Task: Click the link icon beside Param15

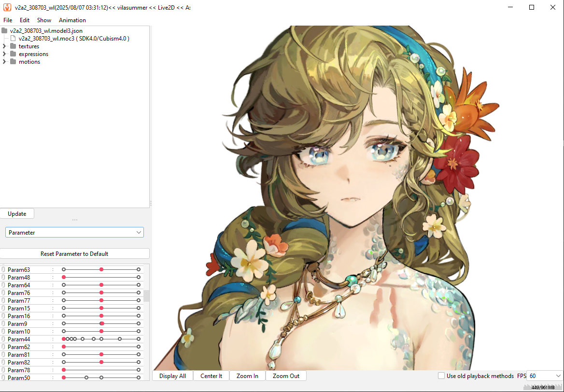Action: coord(3,308)
